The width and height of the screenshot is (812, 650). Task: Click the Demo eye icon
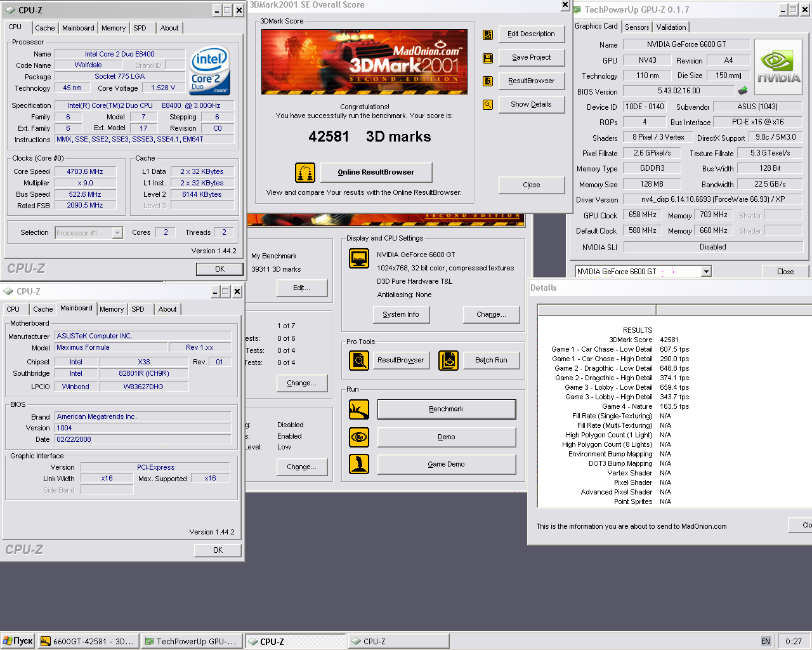pos(359,437)
